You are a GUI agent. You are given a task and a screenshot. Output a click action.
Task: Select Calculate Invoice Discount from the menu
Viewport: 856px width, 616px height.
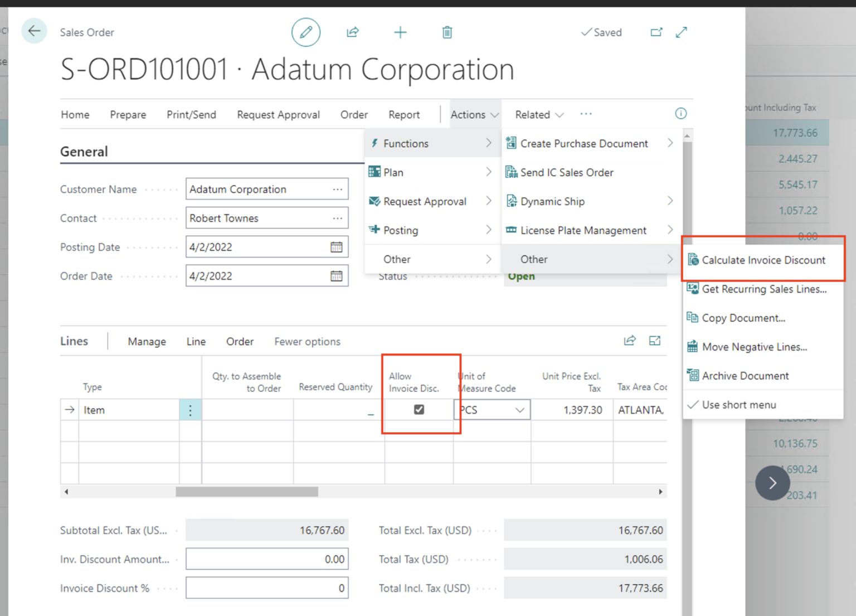pyautogui.click(x=764, y=260)
